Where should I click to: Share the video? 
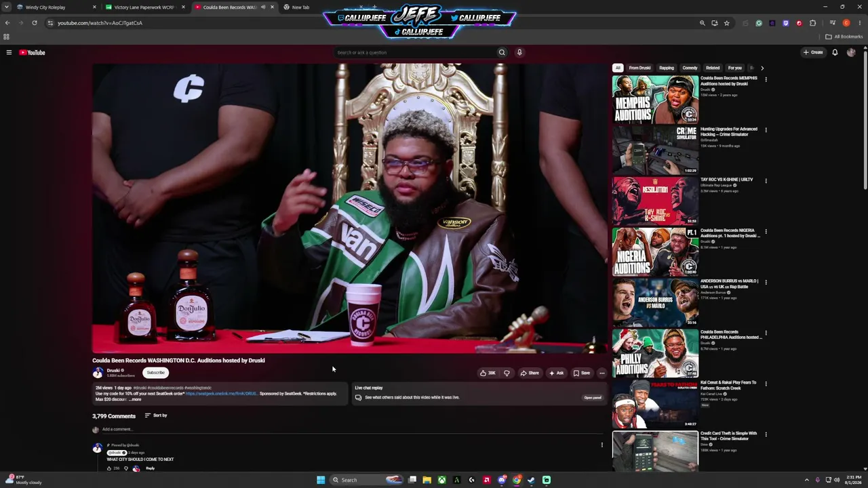coord(529,373)
